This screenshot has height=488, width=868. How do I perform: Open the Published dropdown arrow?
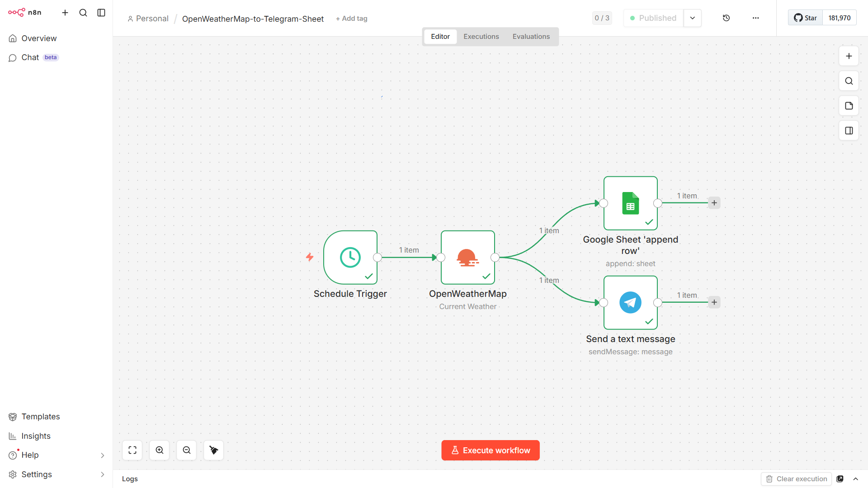tap(692, 18)
